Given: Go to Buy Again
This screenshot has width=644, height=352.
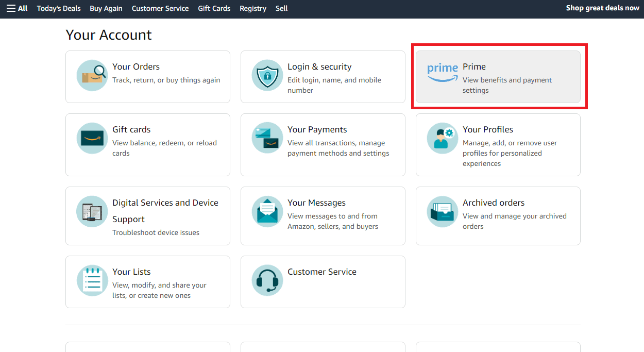Looking at the screenshot, I should coord(106,8).
